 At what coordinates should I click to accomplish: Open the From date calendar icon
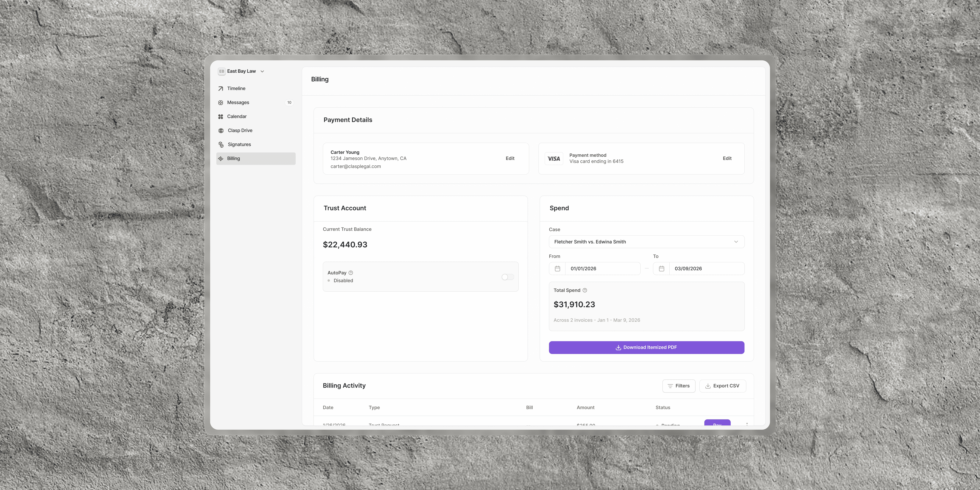(557, 269)
